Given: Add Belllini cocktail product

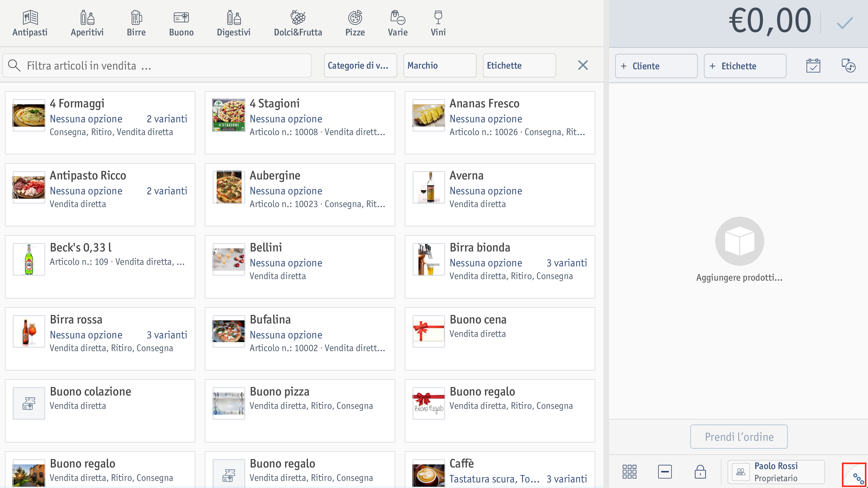Looking at the screenshot, I should (x=300, y=267).
